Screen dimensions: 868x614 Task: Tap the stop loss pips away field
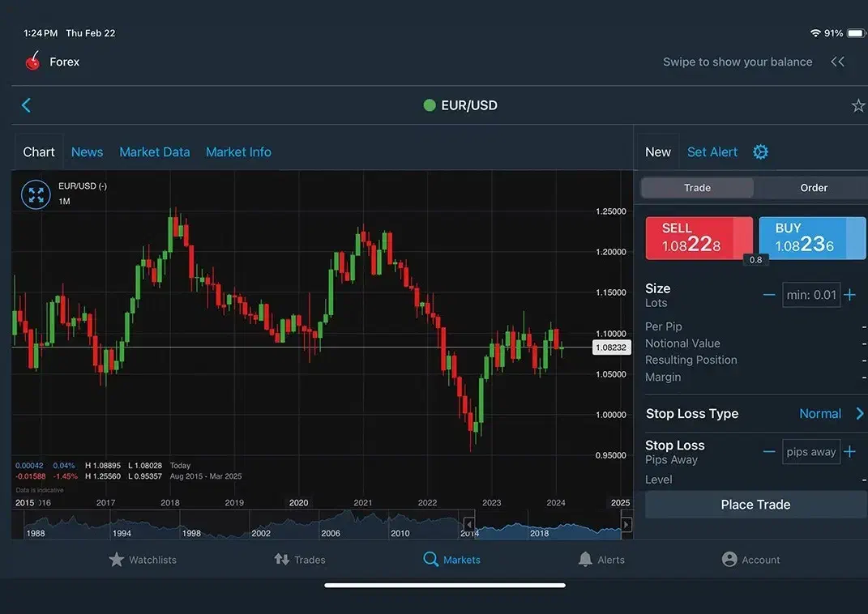tap(810, 452)
